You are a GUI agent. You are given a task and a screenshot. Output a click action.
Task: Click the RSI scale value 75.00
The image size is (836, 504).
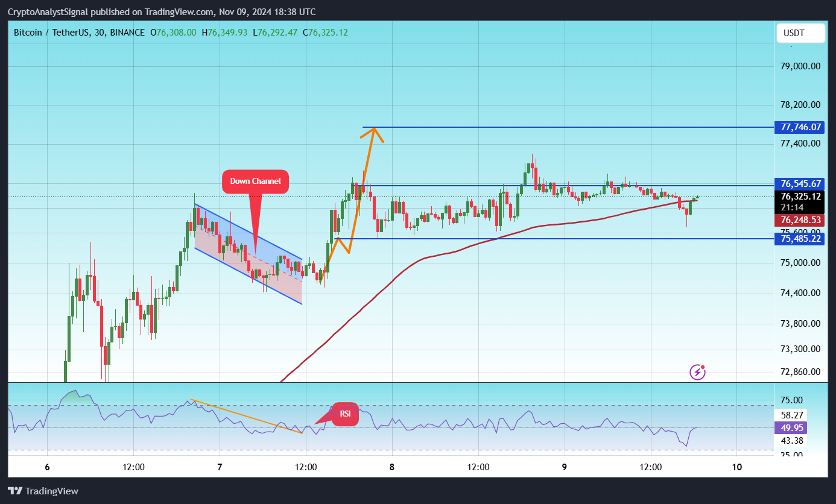tap(792, 400)
